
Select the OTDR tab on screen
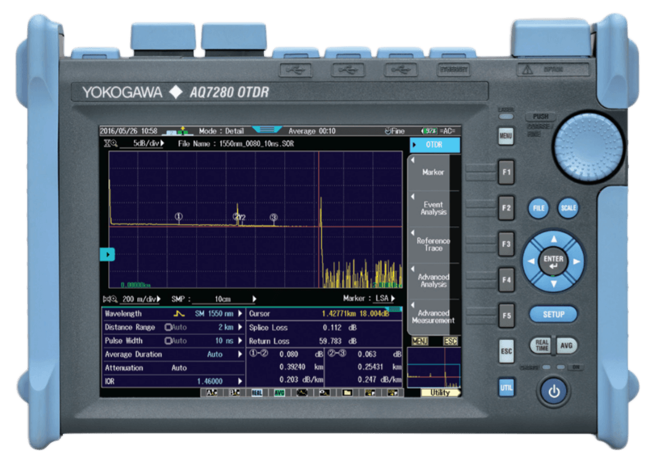point(434,145)
